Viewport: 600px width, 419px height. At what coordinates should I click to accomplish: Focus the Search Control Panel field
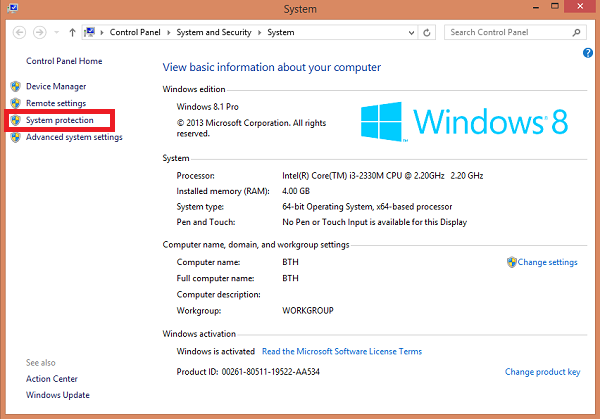tap(509, 33)
